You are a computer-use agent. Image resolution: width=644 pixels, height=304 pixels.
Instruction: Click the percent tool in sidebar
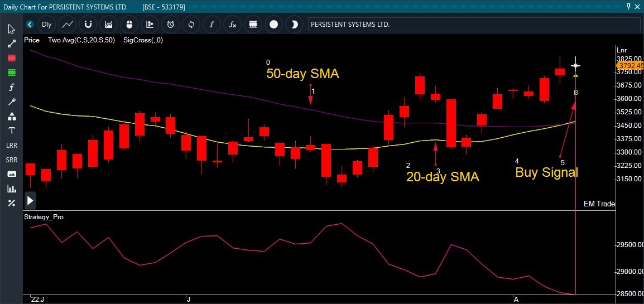pyautogui.click(x=12, y=203)
